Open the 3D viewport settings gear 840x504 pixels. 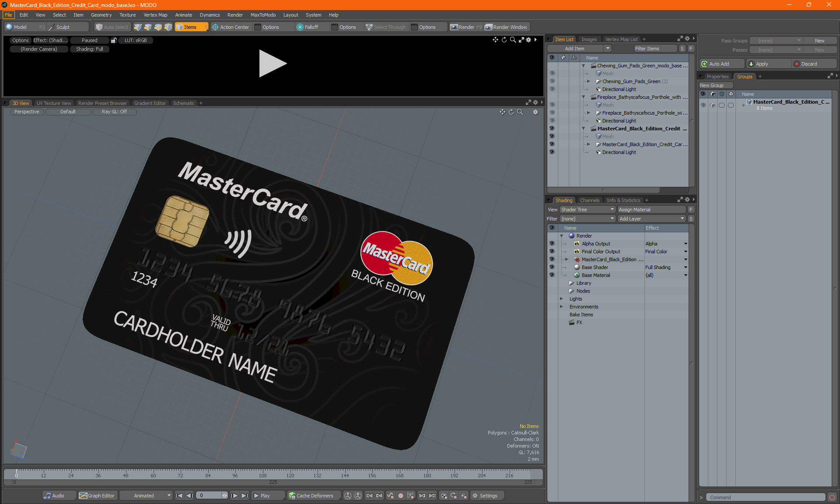click(535, 112)
